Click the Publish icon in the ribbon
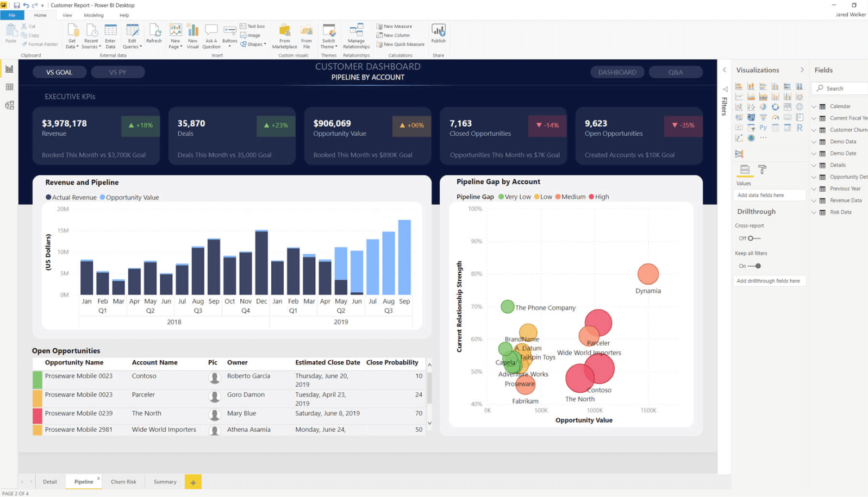The width and height of the screenshot is (868, 497). [438, 33]
